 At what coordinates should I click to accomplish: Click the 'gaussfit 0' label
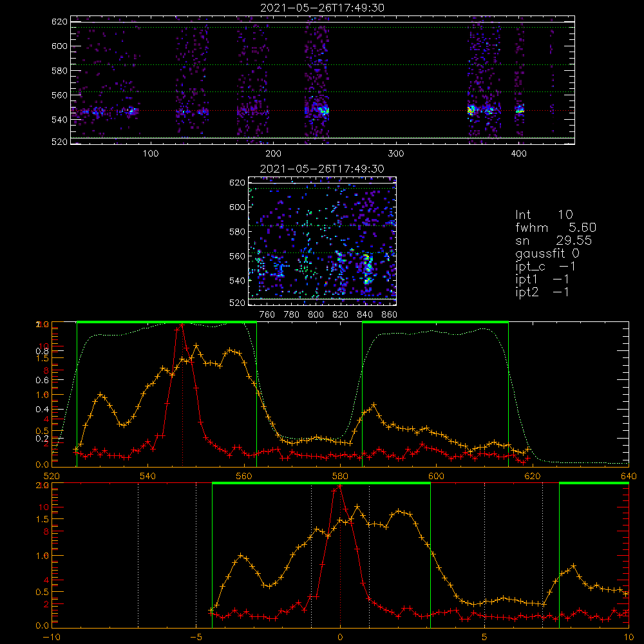(x=547, y=253)
